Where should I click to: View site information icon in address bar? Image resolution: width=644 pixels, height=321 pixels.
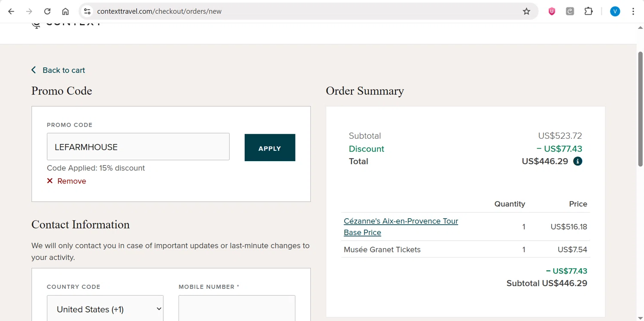(87, 11)
